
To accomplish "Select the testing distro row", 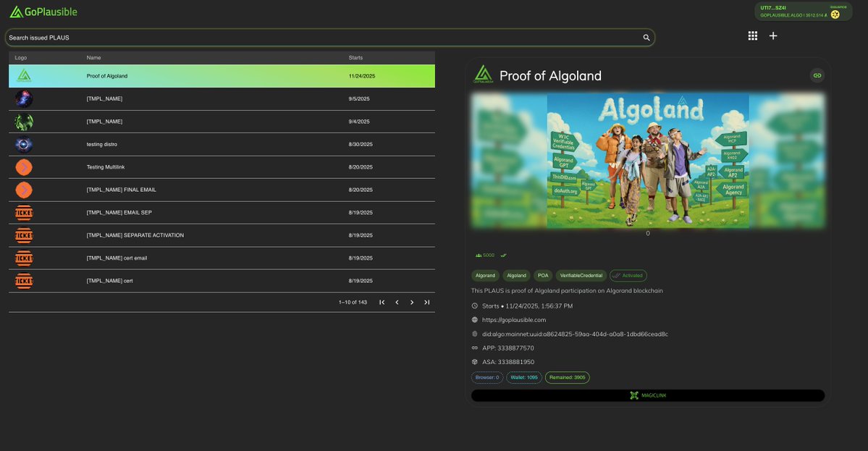I will tap(222, 145).
